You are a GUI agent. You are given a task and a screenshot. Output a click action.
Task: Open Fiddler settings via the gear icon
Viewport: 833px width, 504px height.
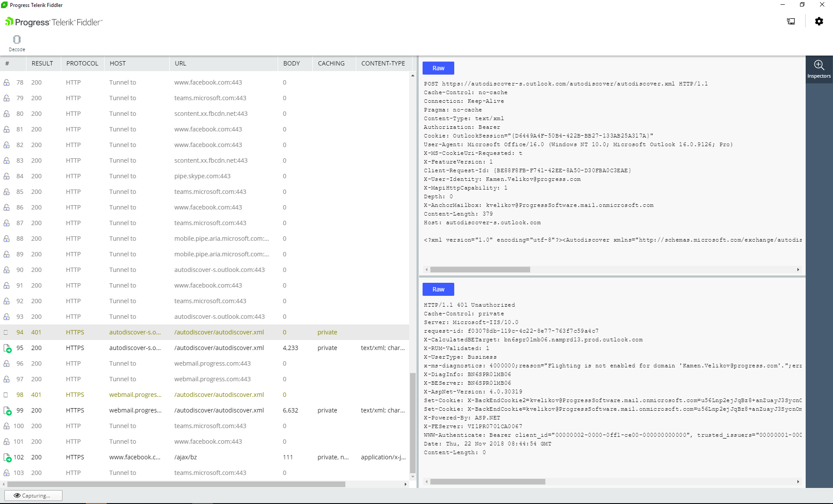pos(819,21)
